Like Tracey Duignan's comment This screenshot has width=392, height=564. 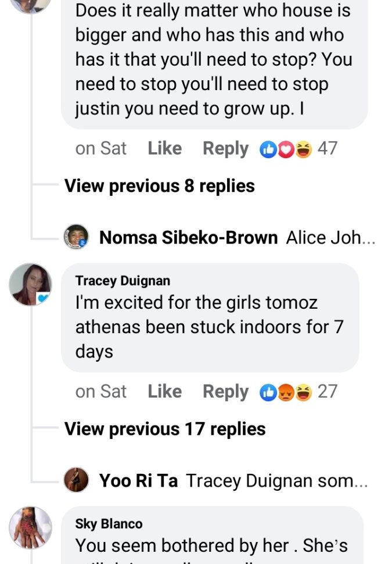[164, 392]
